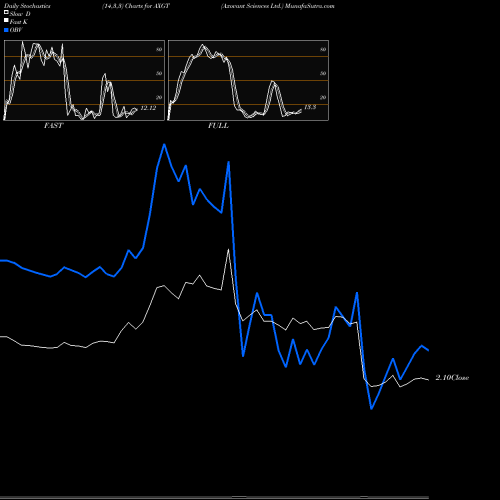
Task: Click the blue OBV legend swatch
Action: pos(6,30)
